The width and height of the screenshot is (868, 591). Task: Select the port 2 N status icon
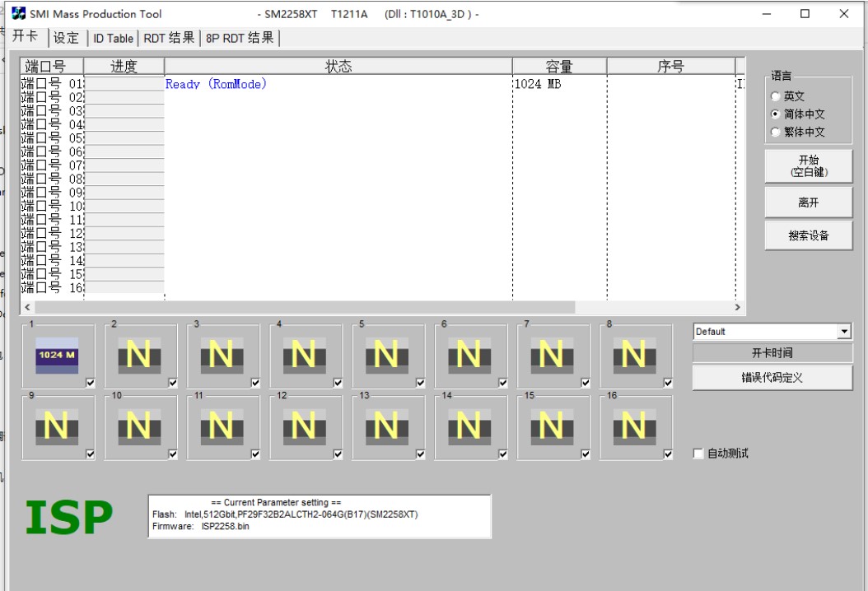(x=139, y=356)
